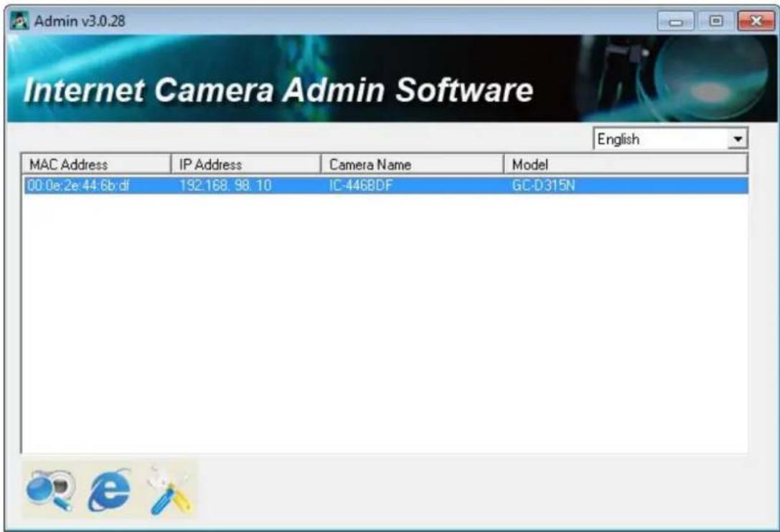The height and width of the screenshot is (532, 780).
Task: Sort by Camera Name column header
Action: [x=413, y=164]
